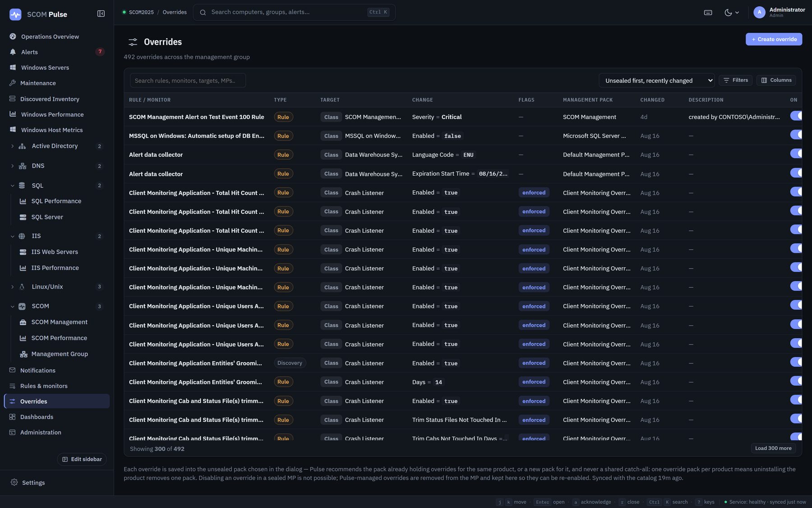This screenshot has height=508, width=812.
Task: Open the Filters button
Action: [x=735, y=80]
